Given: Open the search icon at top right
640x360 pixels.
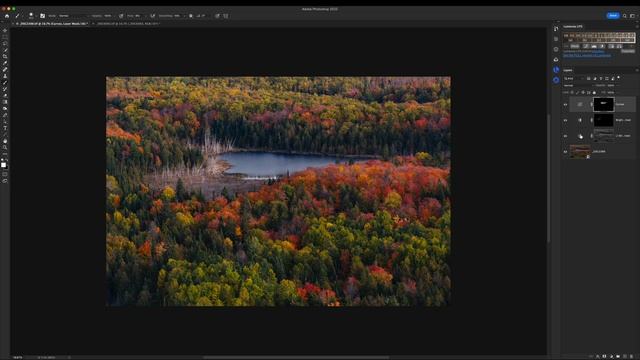Looking at the screenshot, I should 624,16.
